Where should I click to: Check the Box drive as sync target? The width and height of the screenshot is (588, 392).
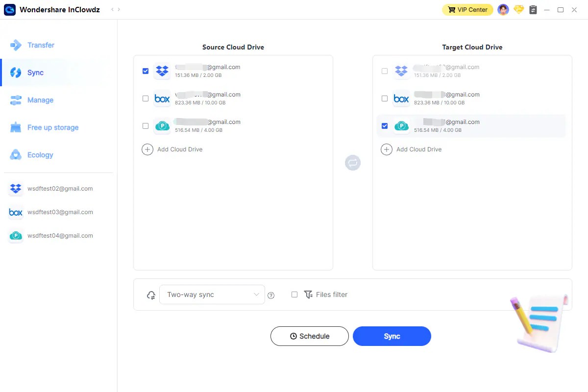(384, 98)
